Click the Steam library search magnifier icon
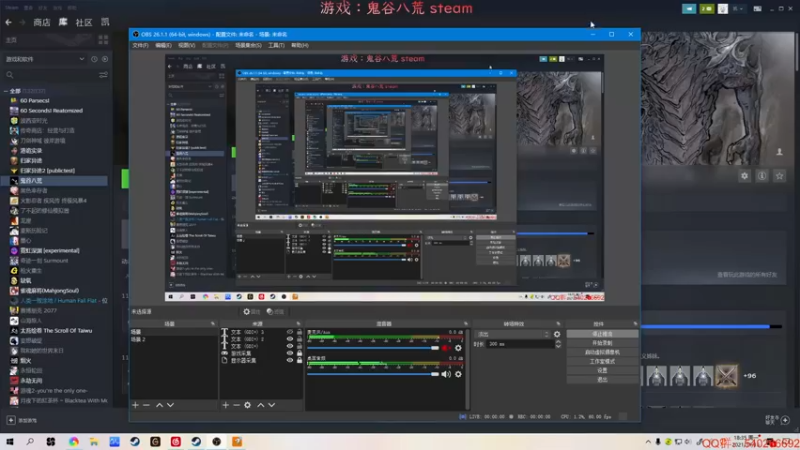 (10, 75)
